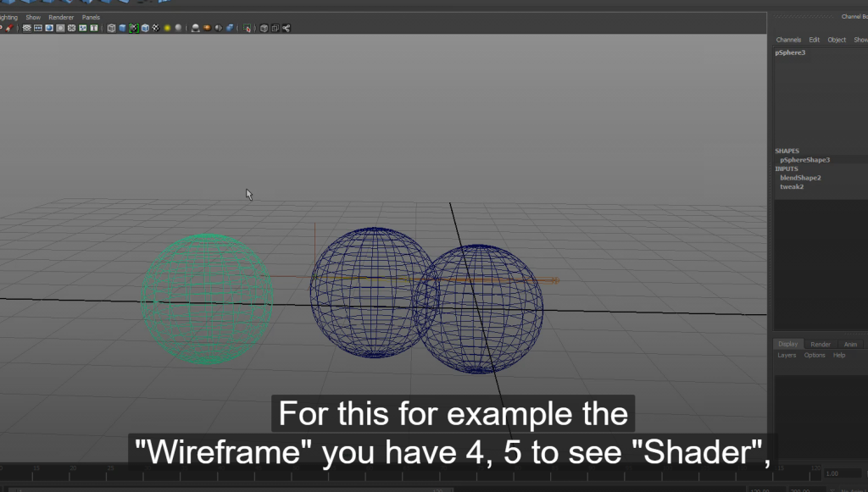Open the Layers menu in layer editor
The width and height of the screenshot is (868, 492).
point(787,356)
